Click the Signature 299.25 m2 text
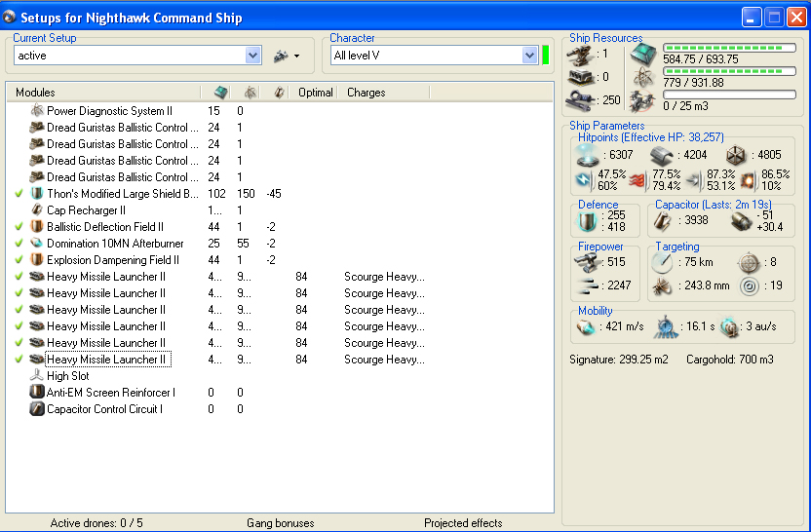811x532 pixels. click(619, 360)
